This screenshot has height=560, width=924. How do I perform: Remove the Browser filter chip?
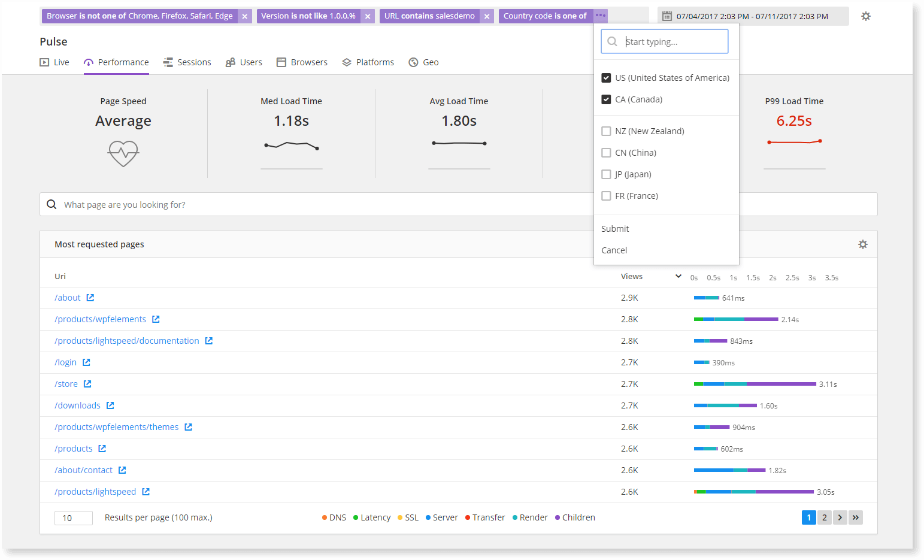pos(244,16)
